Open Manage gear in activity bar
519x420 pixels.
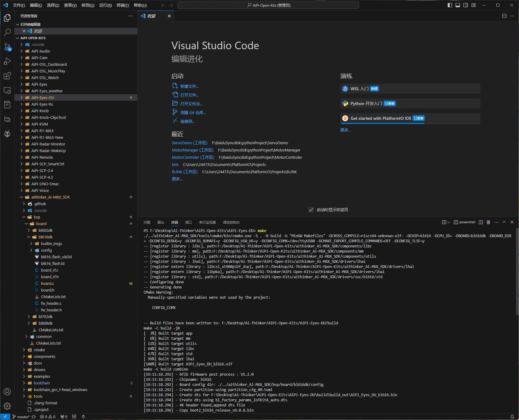click(7, 406)
